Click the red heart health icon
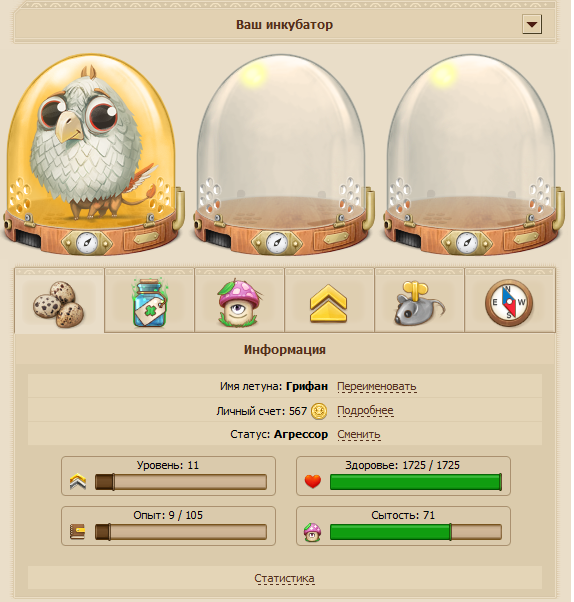Viewport: 574px width, 602px height. coord(313,481)
